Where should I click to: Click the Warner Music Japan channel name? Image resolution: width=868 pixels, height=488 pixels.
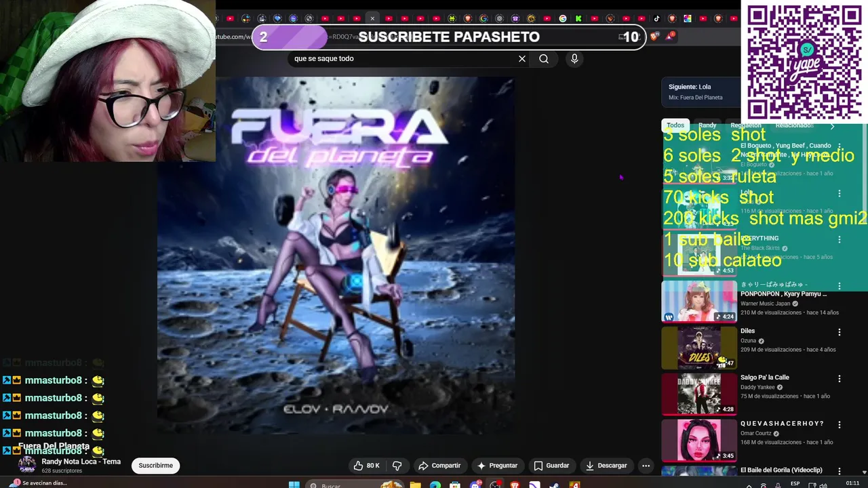tap(766, 304)
